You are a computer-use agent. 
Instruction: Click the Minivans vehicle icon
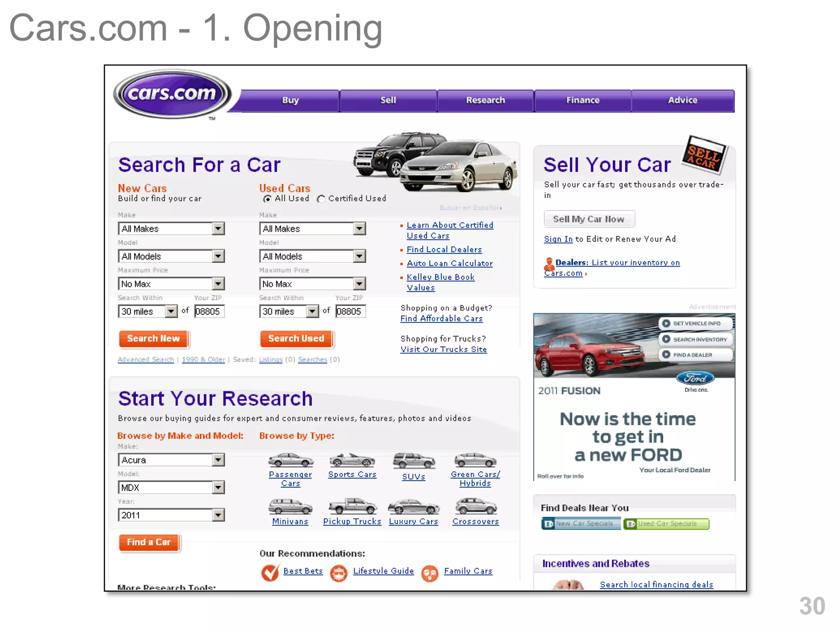tap(290, 507)
